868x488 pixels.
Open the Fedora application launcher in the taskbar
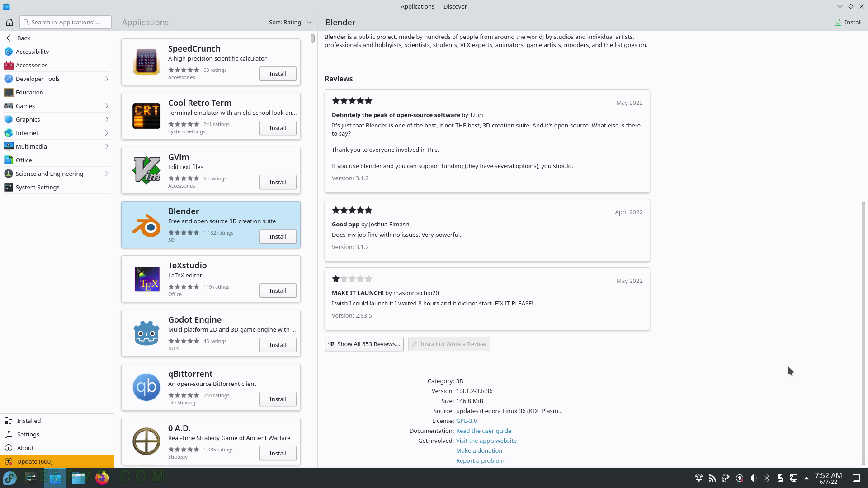(x=10, y=478)
